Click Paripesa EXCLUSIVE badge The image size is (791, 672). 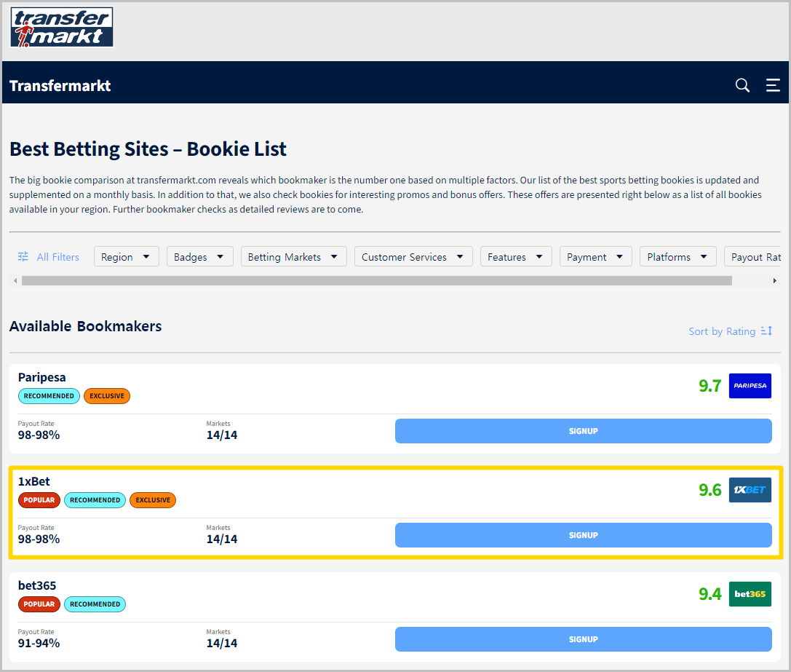[x=107, y=396]
